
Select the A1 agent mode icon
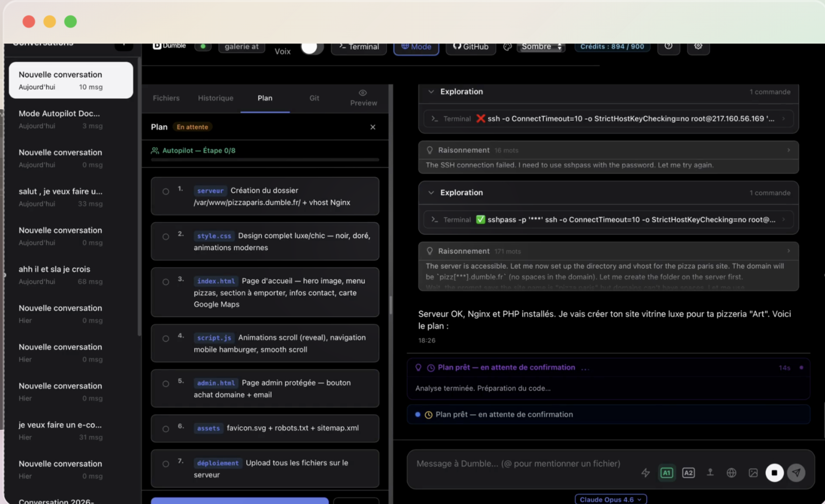pos(667,473)
